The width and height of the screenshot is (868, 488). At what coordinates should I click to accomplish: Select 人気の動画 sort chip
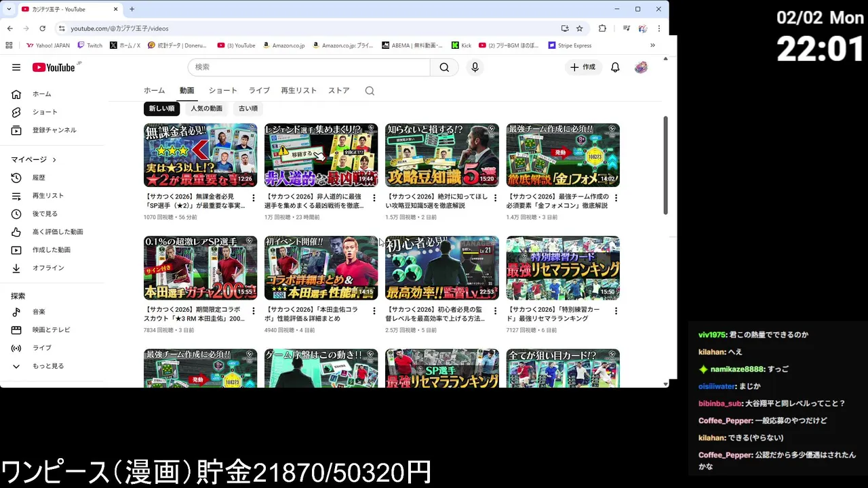[x=206, y=108]
